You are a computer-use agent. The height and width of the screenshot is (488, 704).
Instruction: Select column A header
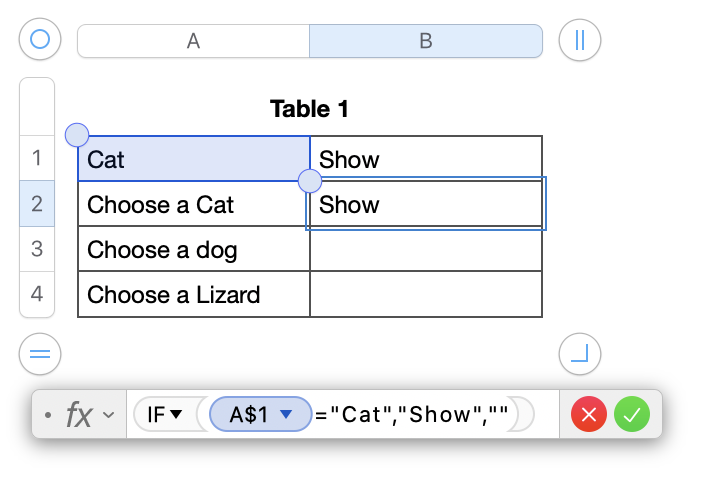point(193,41)
